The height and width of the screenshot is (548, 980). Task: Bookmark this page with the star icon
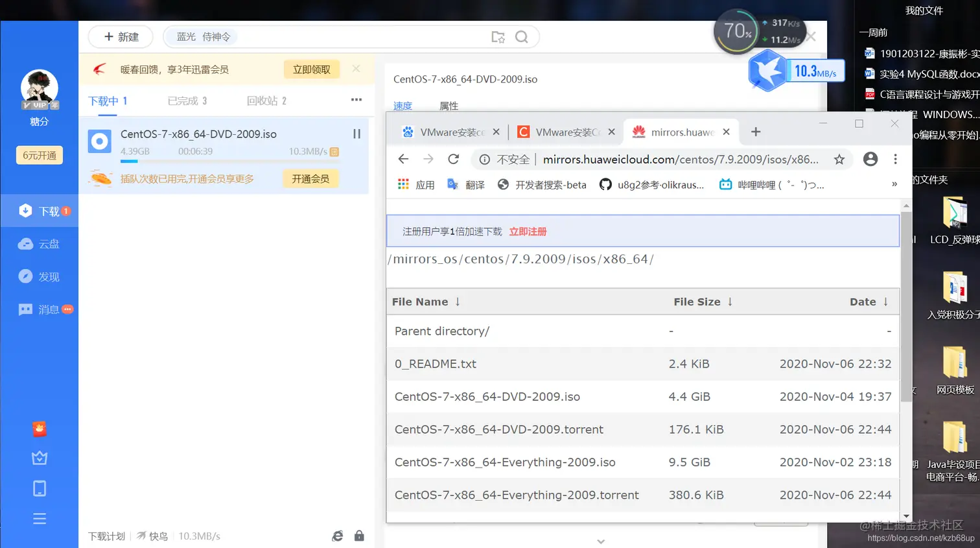click(839, 160)
